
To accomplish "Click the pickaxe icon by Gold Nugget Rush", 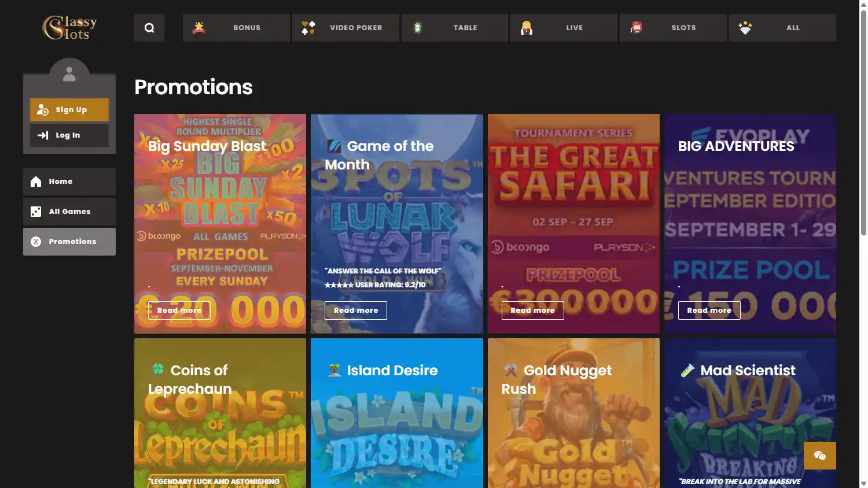I will 511,370.
